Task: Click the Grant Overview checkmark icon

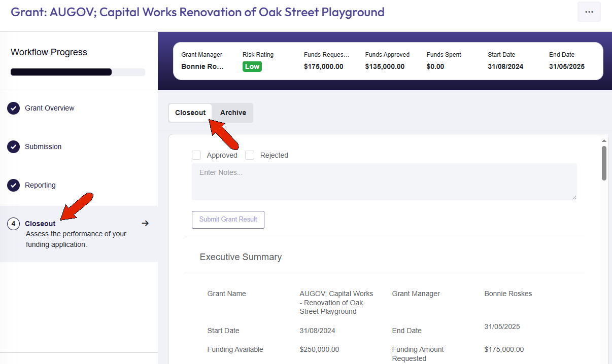Action: coord(14,108)
